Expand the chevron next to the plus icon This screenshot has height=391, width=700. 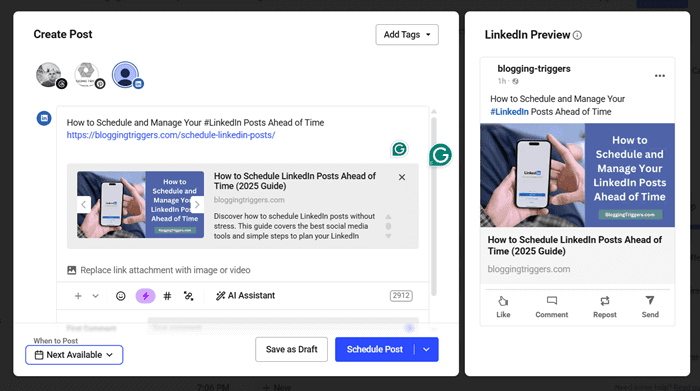(96, 296)
